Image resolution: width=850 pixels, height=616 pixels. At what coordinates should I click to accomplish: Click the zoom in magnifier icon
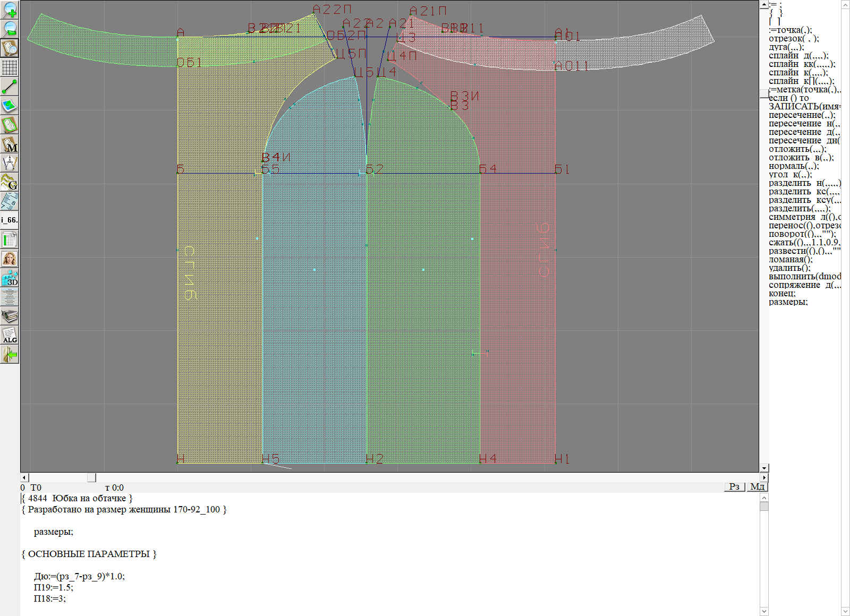[x=10, y=10]
